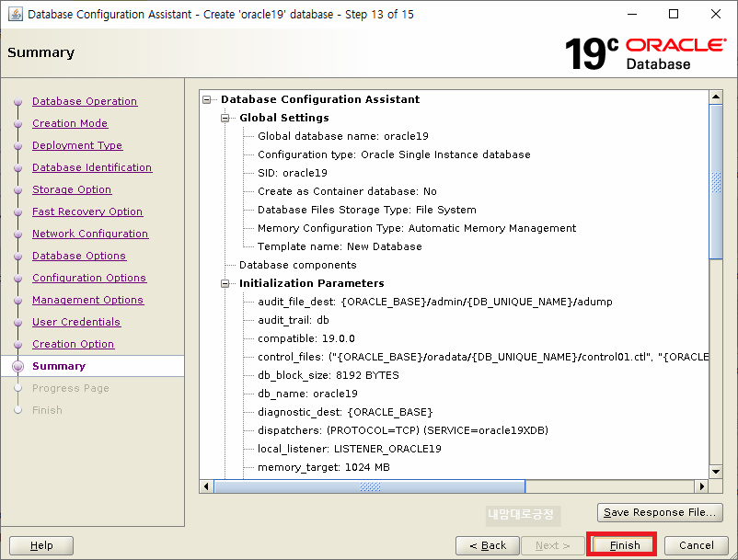Select the 'SID: oracle19' row
Image resolution: width=738 pixels, height=560 pixels.
293,173
